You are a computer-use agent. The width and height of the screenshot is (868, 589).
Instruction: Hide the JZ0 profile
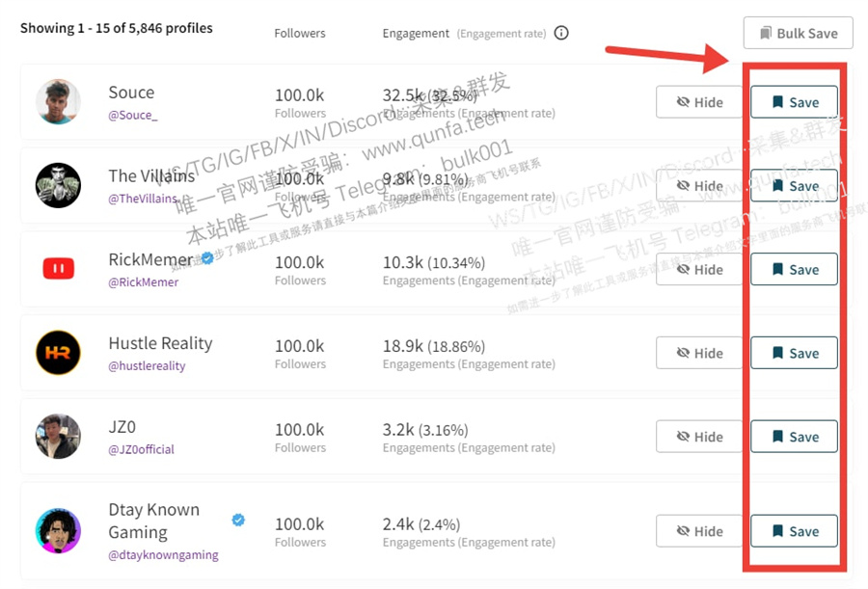tap(699, 437)
